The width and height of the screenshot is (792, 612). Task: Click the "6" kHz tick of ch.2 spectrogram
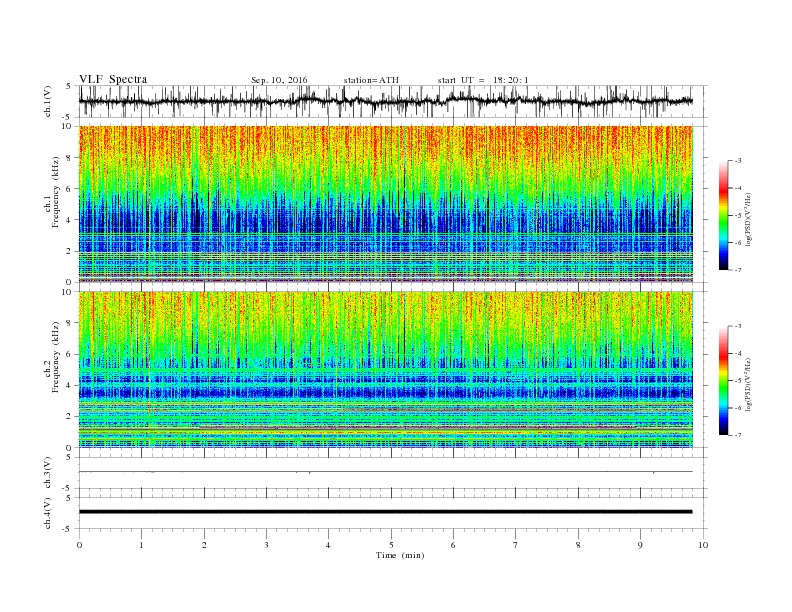click(x=70, y=354)
